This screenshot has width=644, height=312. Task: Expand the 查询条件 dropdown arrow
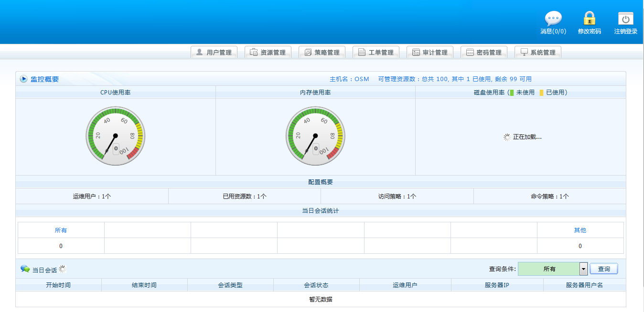[x=583, y=269]
